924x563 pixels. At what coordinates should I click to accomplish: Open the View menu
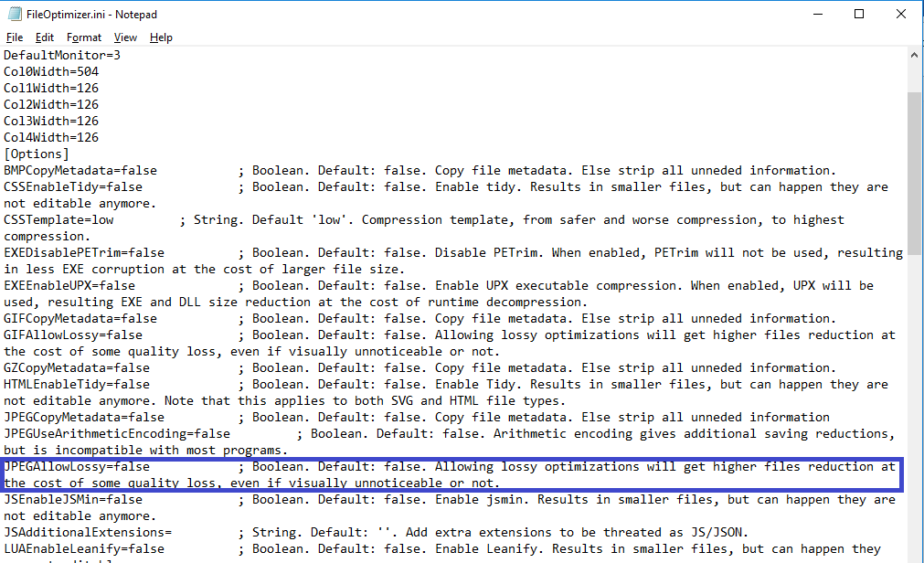coord(125,37)
